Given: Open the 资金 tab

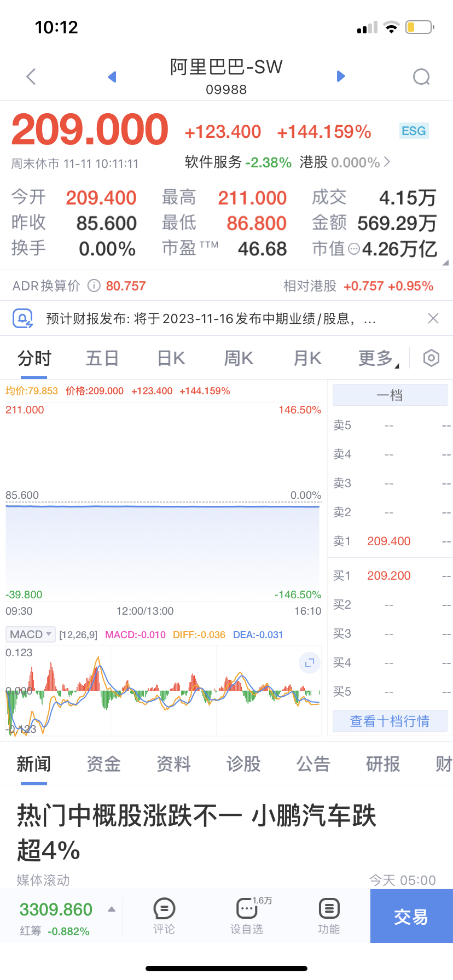Looking at the screenshot, I should [103, 764].
